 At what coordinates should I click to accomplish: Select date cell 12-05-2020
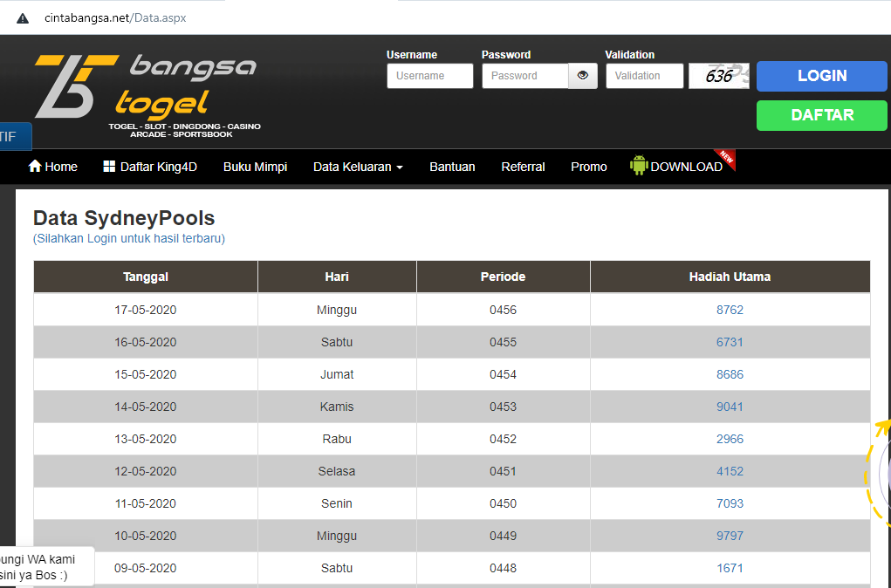(x=146, y=471)
